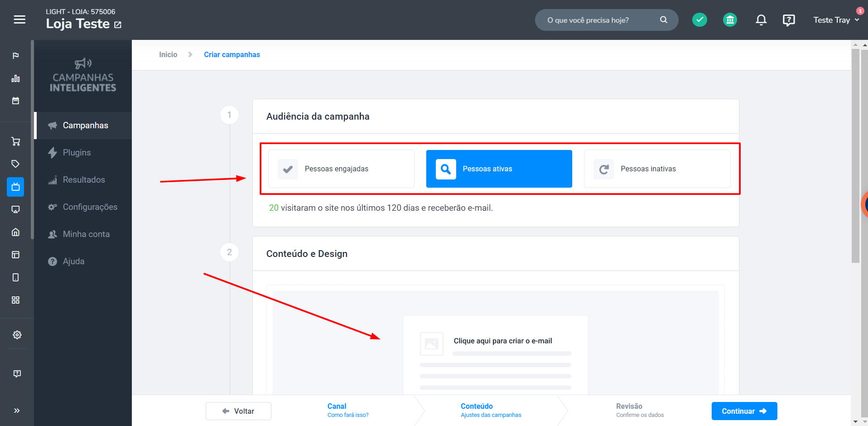Open notifications bell
The width and height of the screenshot is (868, 426).
(761, 20)
